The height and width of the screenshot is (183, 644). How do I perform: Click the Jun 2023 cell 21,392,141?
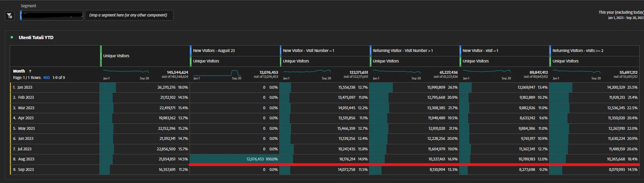point(144,139)
